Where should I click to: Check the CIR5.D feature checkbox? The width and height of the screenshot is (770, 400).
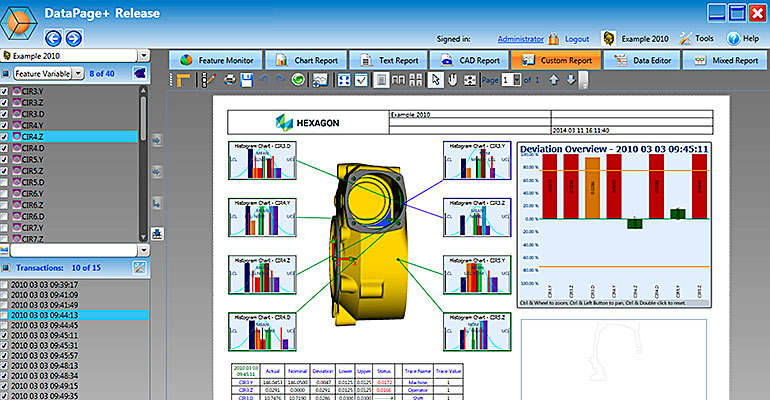point(4,182)
